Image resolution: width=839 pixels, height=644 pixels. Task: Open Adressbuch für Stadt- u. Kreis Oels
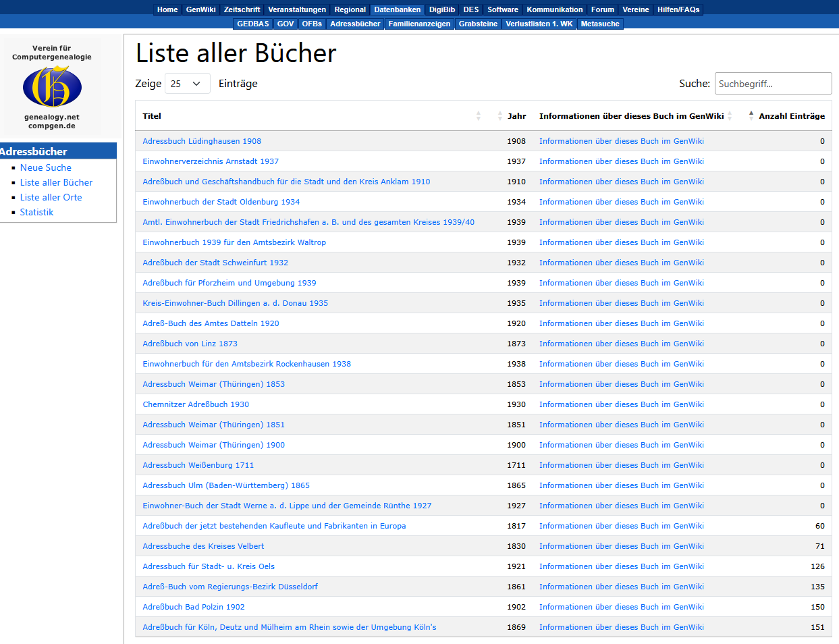(x=209, y=566)
